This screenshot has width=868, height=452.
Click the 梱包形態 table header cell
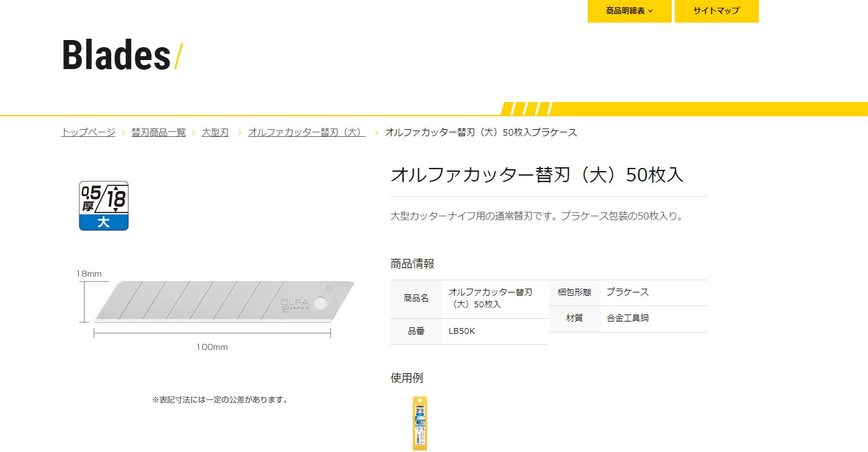click(575, 293)
